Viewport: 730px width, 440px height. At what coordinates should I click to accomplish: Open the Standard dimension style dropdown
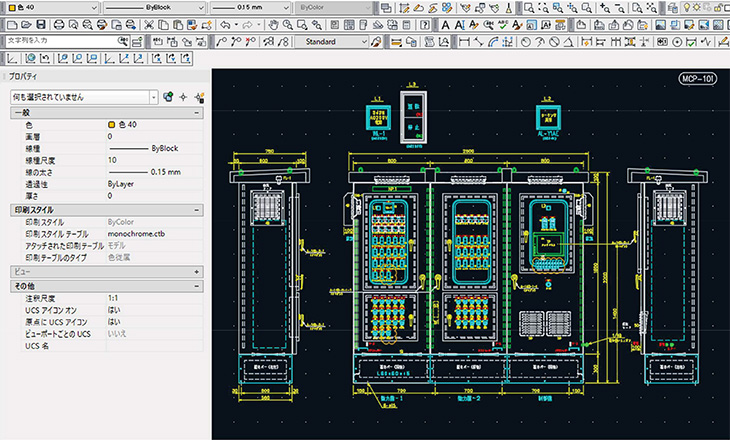[364, 42]
